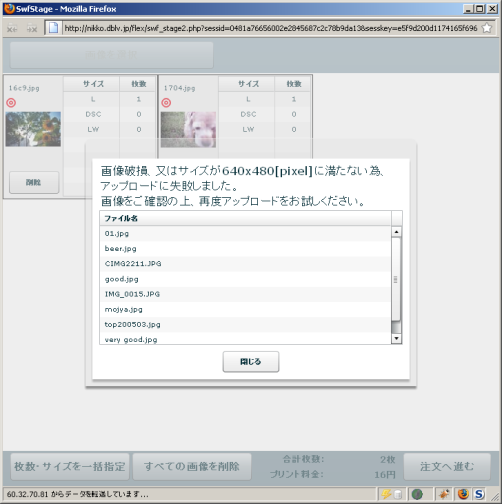The height and width of the screenshot is (504, 502).
Task: Click the すべての画像を削除 button
Action: (192, 466)
